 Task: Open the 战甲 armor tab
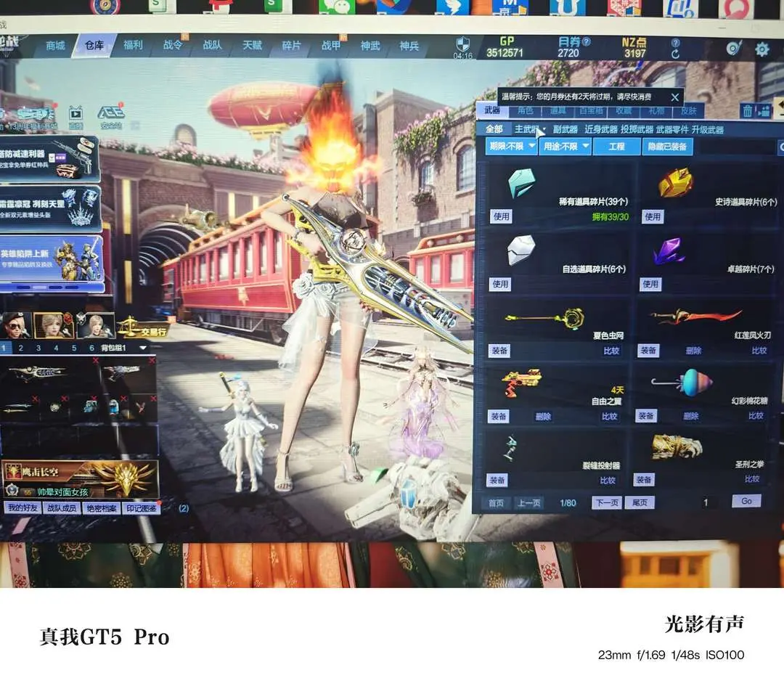click(x=331, y=46)
